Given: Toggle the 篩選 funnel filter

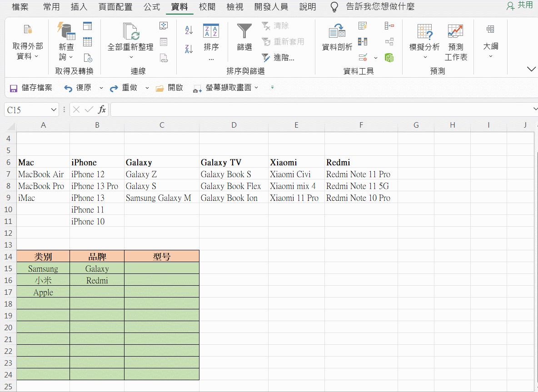Looking at the screenshot, I should (244, 37).
